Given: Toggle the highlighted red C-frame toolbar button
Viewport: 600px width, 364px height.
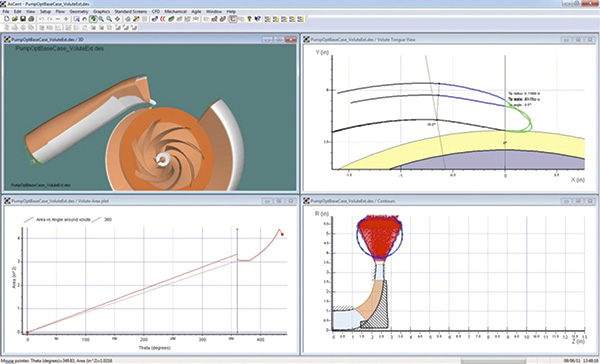Looking at the screenshot, I should (x=233, y=19).
